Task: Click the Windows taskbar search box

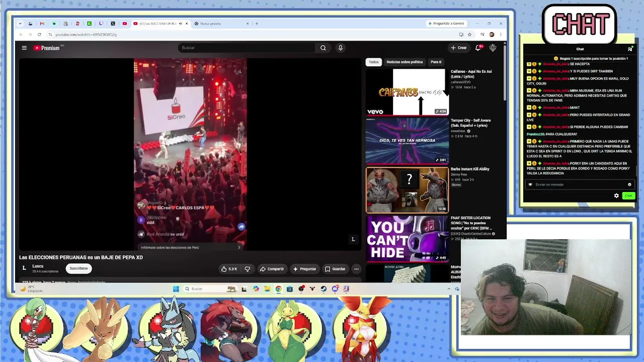Action: click(210, 289)
